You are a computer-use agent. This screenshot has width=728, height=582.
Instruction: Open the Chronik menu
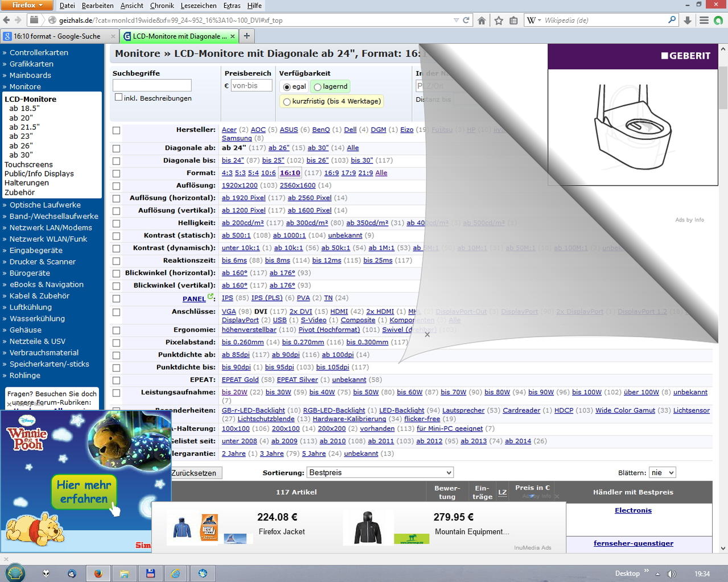(162, 5)
